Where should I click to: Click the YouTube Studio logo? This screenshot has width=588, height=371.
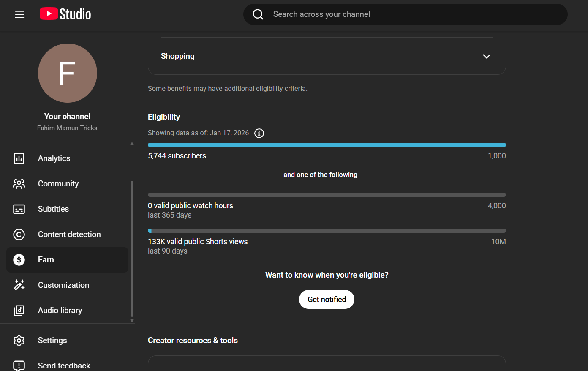[x=65, y=14]
